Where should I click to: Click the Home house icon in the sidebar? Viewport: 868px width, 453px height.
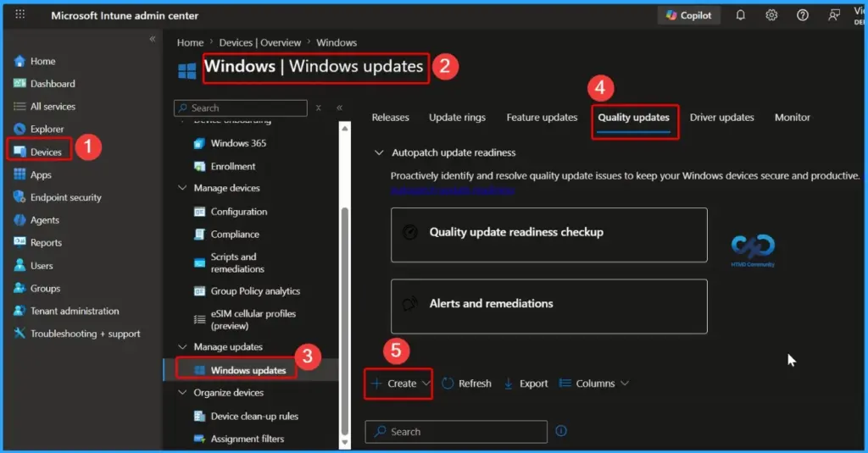[19, 61]
